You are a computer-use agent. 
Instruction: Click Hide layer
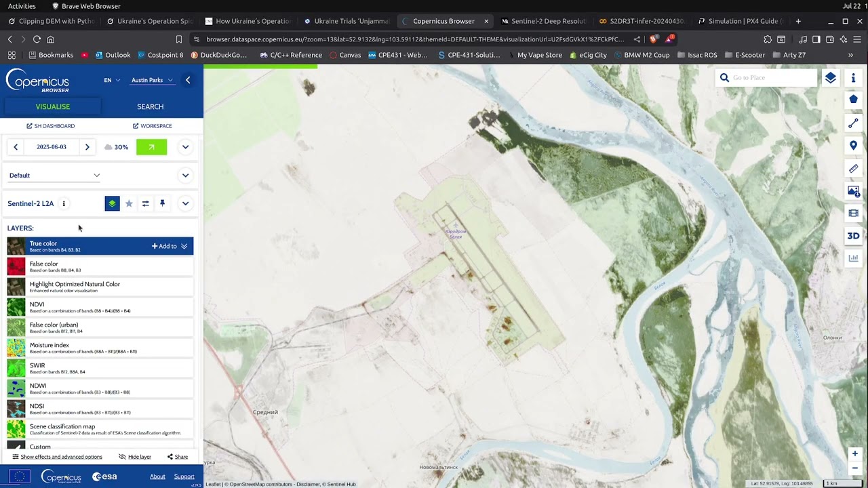[x=135, y=457]
